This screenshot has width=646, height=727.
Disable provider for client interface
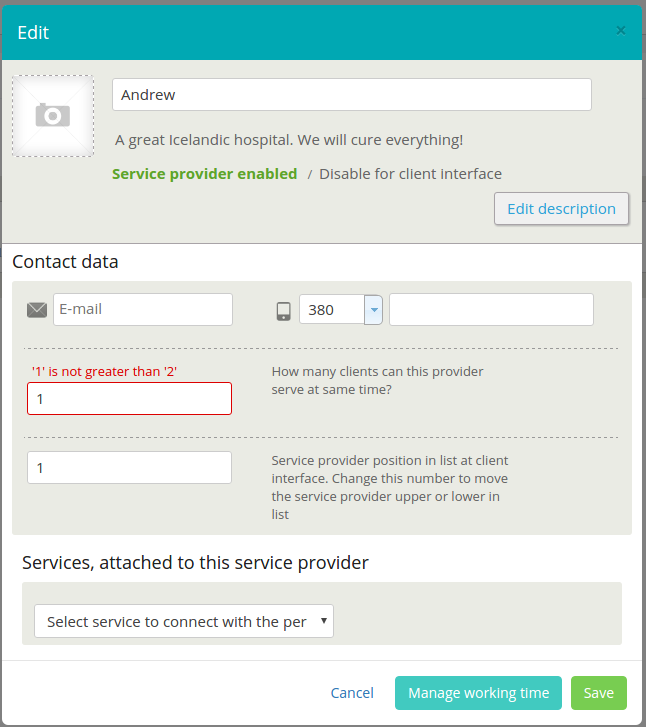(x=410, y=174)
